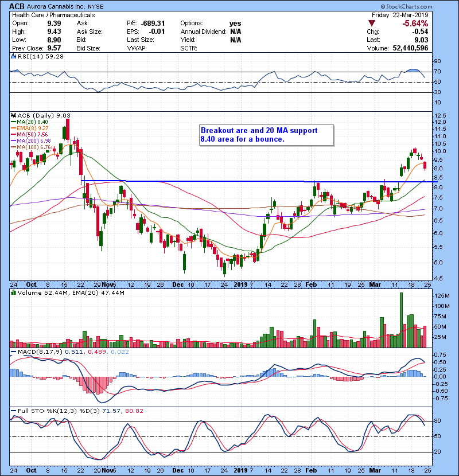This screenshot has height=476, width=459.
Task: Click the Open price 9.39
Action: point(54,24)
